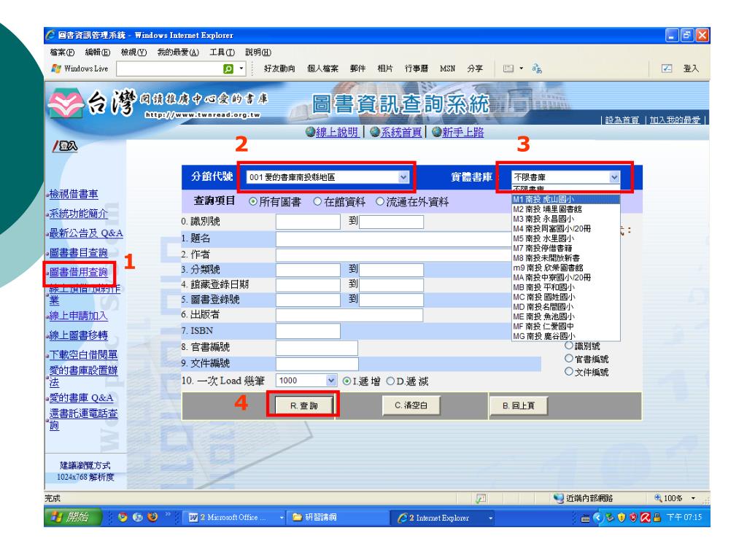Open the 我的最愛 menu
This screenshot has height=560, width=747.
tap(178, 52)
